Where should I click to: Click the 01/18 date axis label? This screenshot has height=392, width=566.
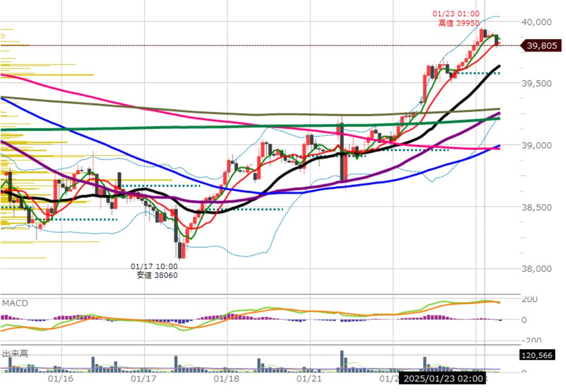(x=226, y=379)
